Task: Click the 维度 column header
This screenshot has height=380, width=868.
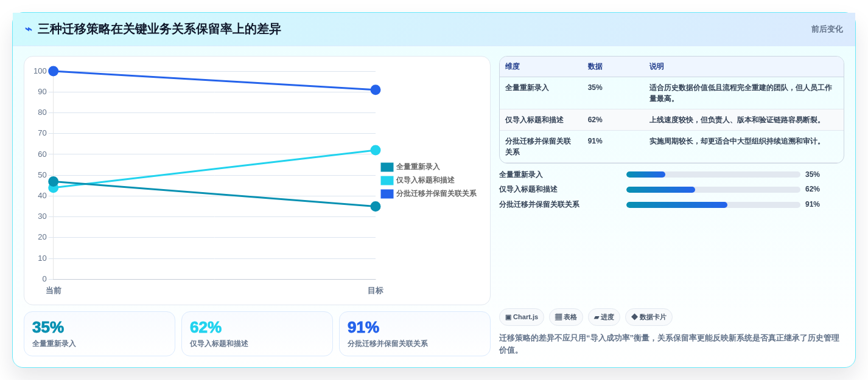Action: pyautogui.click(x=513, y=67)
